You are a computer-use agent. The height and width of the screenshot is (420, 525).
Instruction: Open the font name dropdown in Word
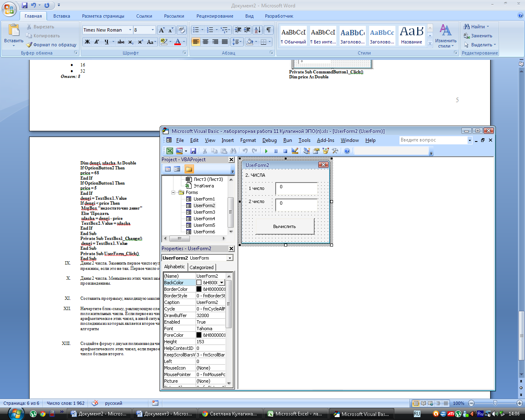point(130,30)
